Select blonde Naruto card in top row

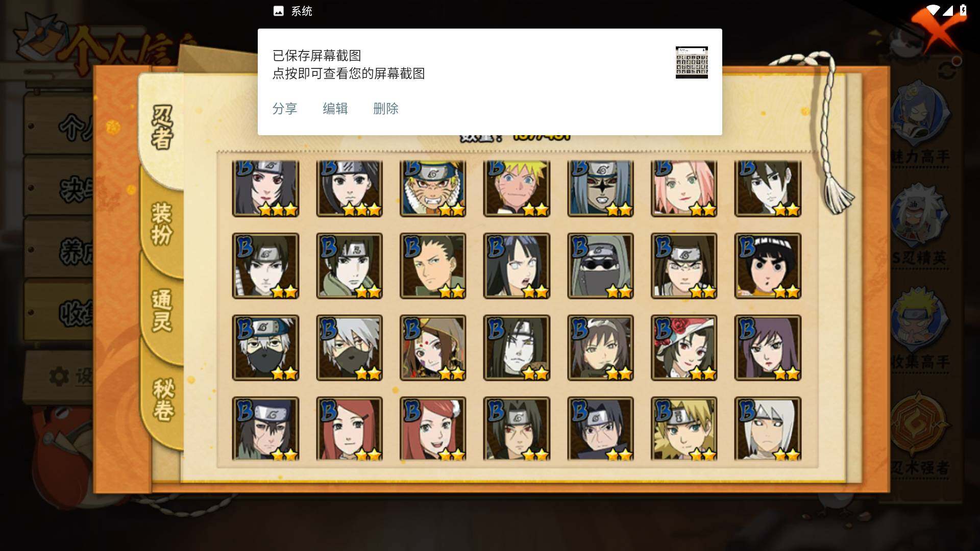point(517,188)
